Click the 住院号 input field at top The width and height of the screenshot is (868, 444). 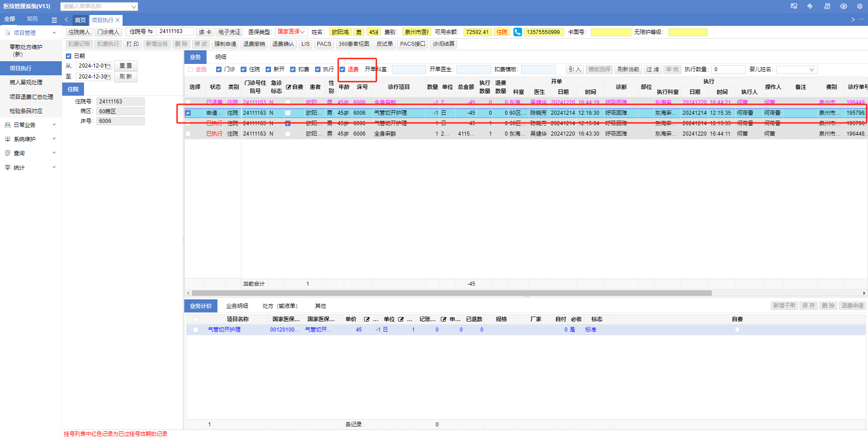[x=176, y=32]
